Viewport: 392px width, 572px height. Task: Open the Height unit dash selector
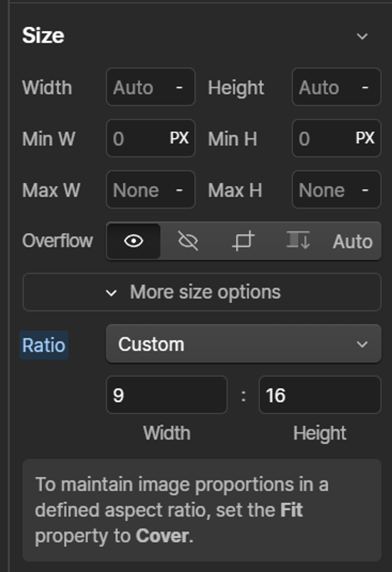[365, 87]
